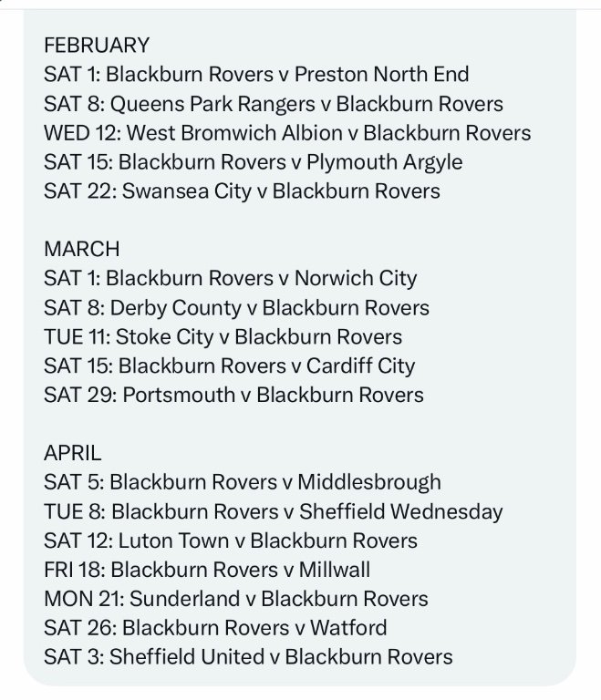Click the Blackburn Rovers v Millwall line
The image size is (601, 700).
[x=207, y=570]
